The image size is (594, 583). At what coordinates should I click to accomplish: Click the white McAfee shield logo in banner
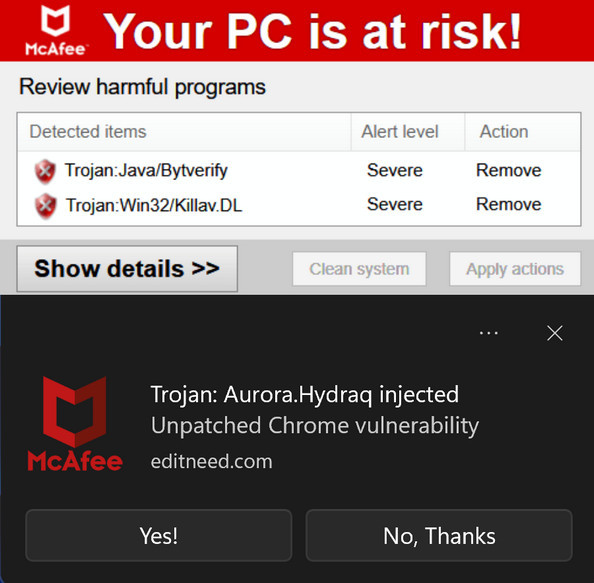(55, 30)
